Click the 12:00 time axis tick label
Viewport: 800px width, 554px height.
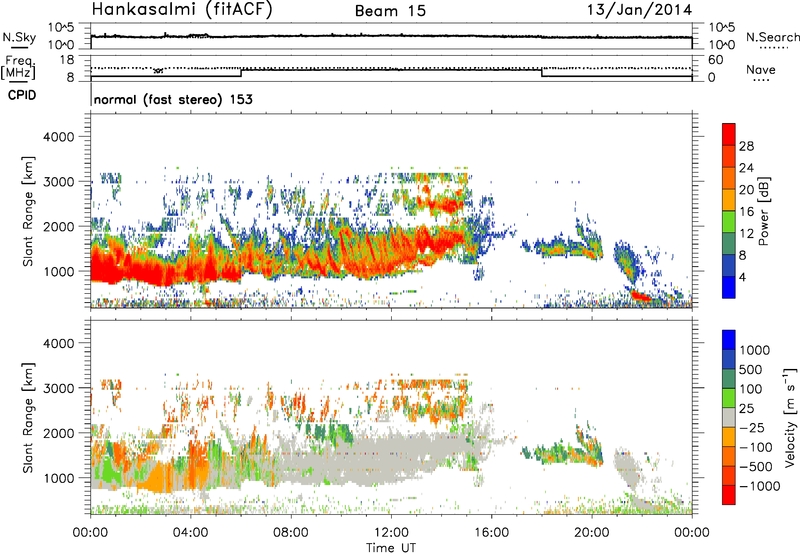[x=391, y=533]
